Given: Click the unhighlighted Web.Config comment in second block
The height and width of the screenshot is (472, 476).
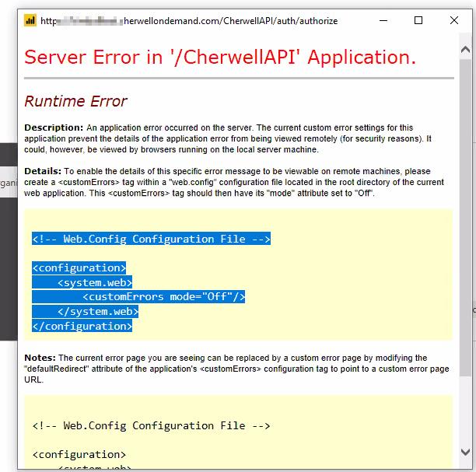Looking at the screenshot, I should 151,425.
